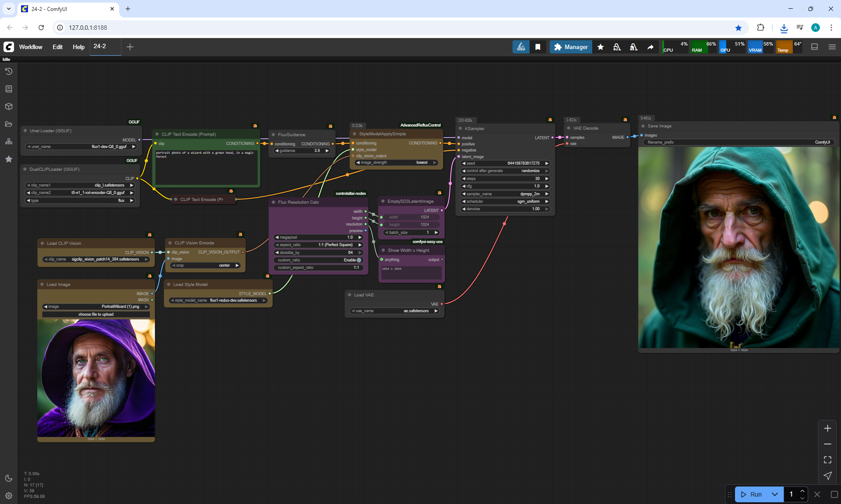The image size is (841, 504).
Task: Open the queue history sidebar icon
Action: (x=8, y=71)
